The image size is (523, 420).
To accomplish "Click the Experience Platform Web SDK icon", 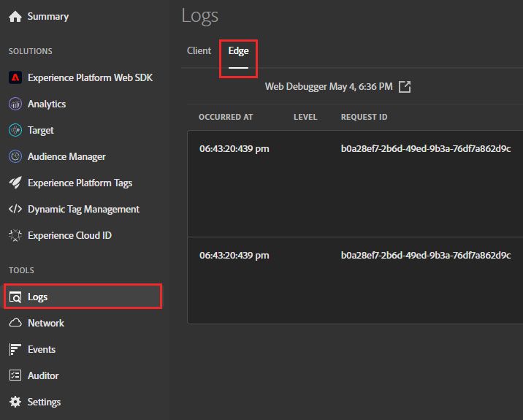I will 15,77.
